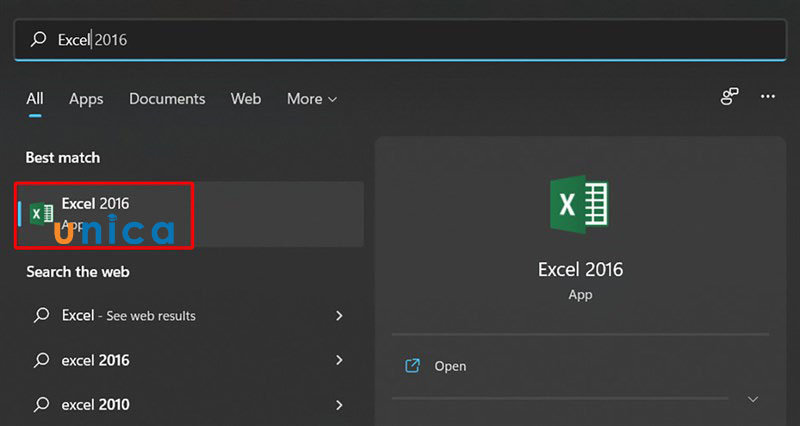Screen dimensions: 800x426
Task: Expand more actions with the down chevron
Action: click(753, 399)
